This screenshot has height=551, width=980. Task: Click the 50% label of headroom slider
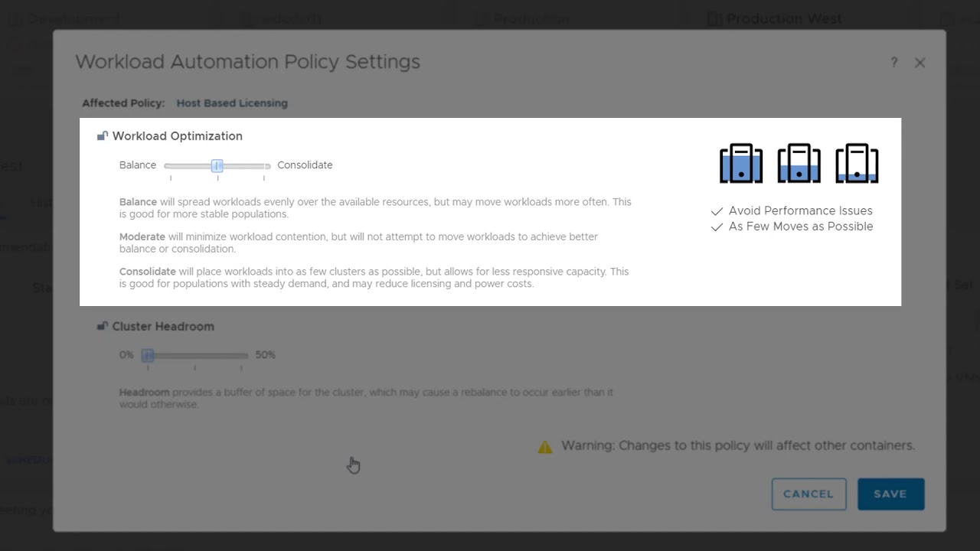click(x=266, y=355)
